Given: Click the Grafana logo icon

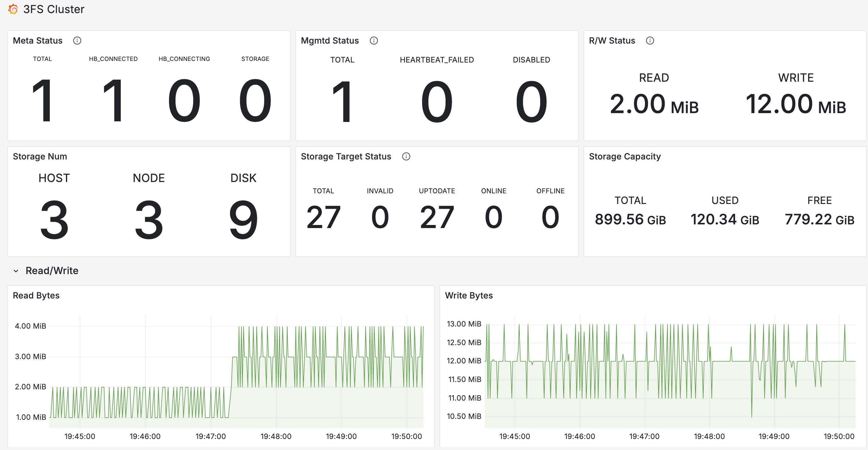Looking at the screenshot, I should pyautogui.click(x=13, y=9).
